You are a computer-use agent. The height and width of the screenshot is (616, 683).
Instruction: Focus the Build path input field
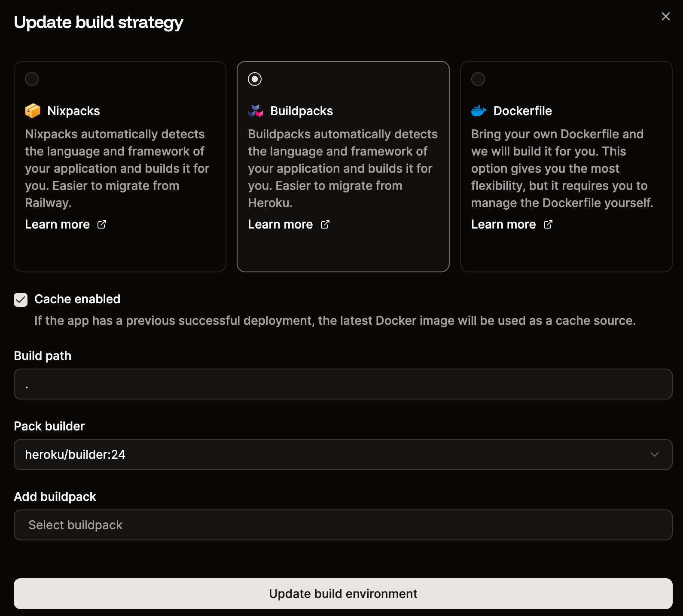(343, 384)
